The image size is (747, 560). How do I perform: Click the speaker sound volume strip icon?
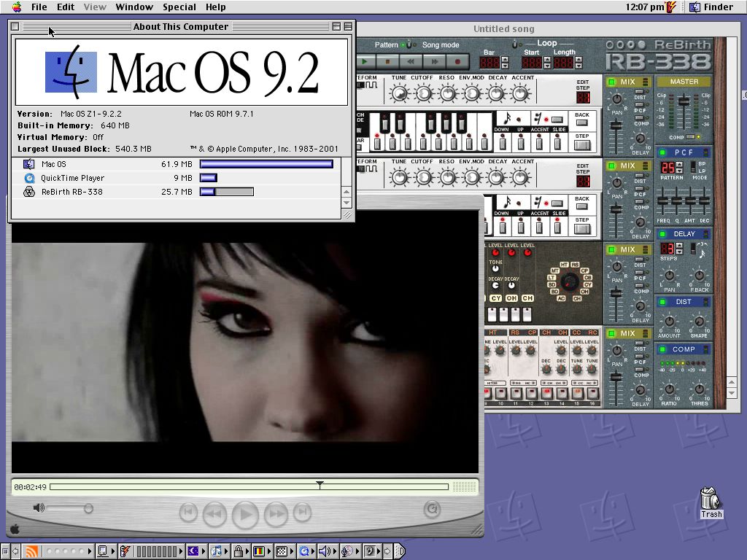(324, 551)
